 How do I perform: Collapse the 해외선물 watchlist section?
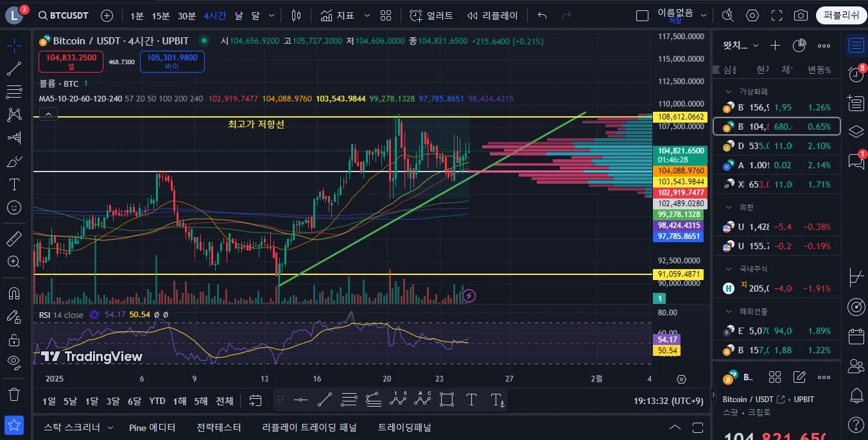tap(729, 312)
